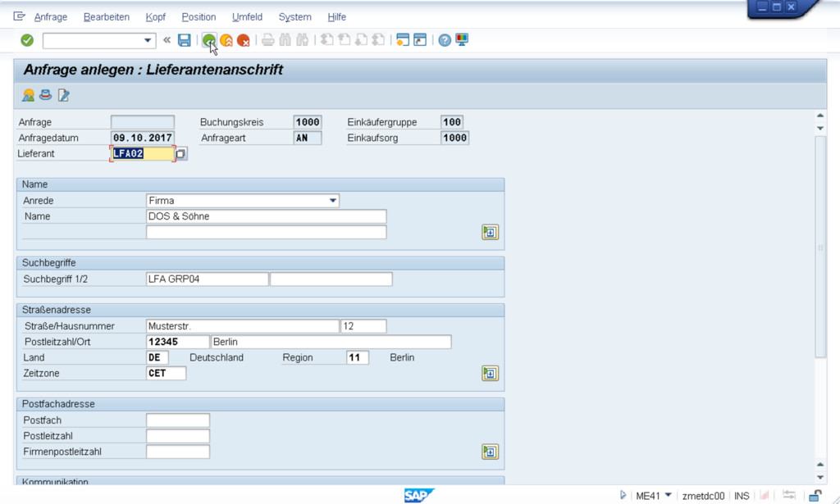The height and width of the screenshot is (504, 840).
Task: Go to next page icon
Action: click(x=361, y=40)
